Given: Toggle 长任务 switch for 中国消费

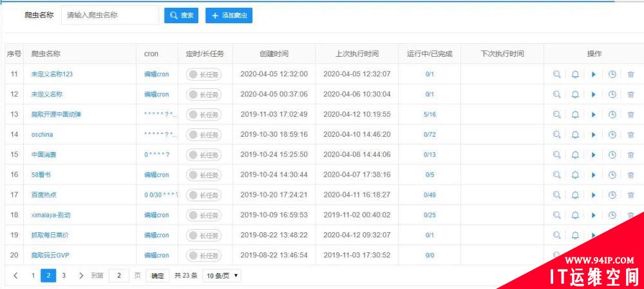Looking at the screenshot, I should click(x=204, y=155).
